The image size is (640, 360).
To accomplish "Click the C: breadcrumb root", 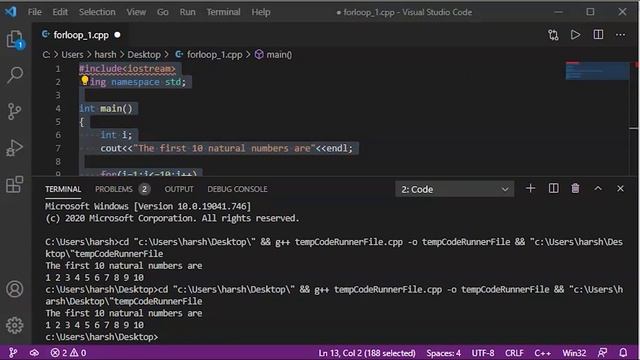I will pyautogui.click(x=46, y=55).
